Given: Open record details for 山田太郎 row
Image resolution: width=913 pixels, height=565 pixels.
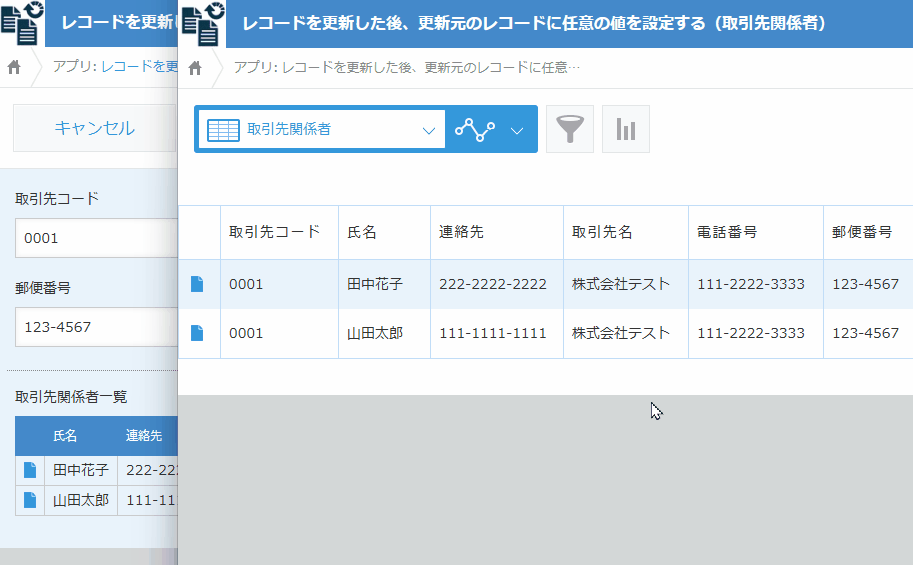Looking at the screenshot, I should pos(197,333).
